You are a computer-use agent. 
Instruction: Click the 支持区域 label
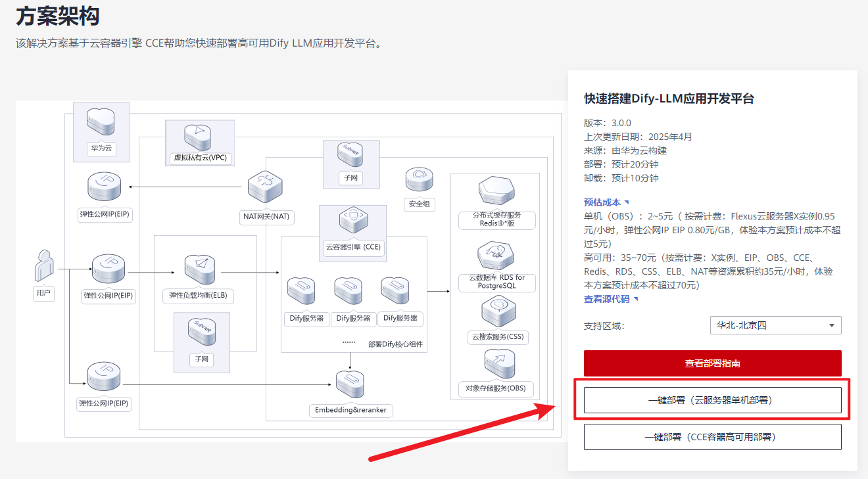604,325
